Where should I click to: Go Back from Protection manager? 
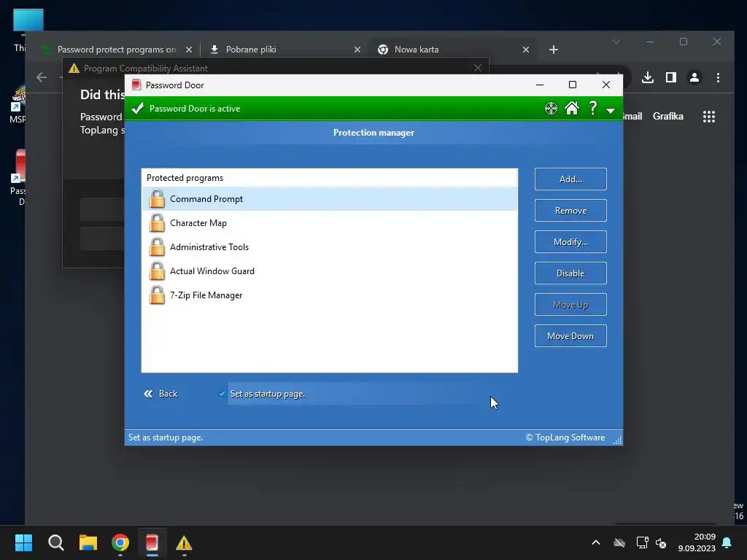click(160, 394)
